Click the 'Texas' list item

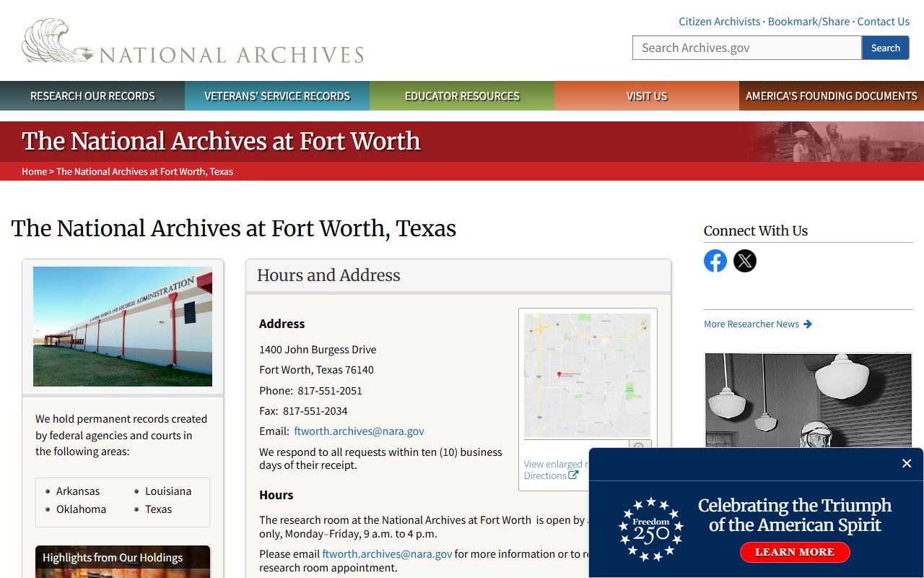(158, 509)
